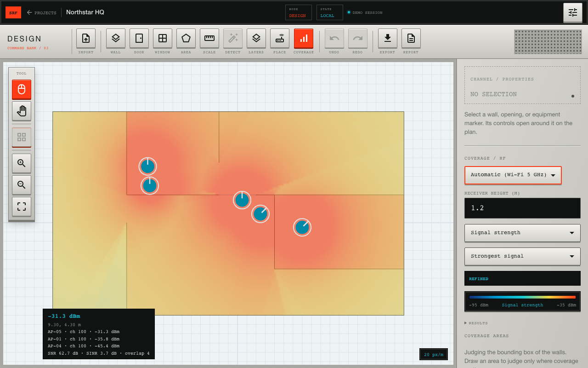
Task: Click the Local state indicator
Action: [x=330, y=12]
